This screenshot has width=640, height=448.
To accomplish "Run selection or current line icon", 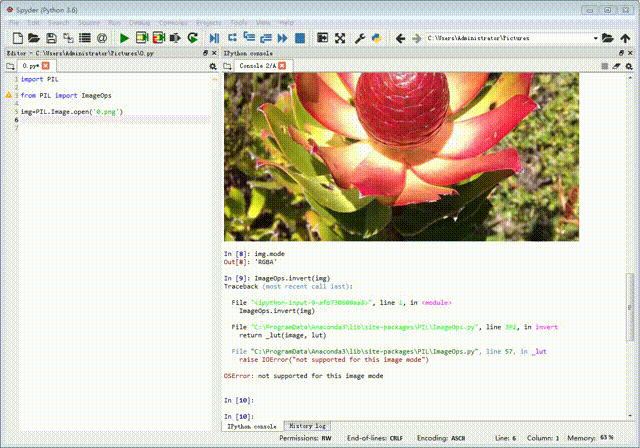I will [x=175, y=38].
